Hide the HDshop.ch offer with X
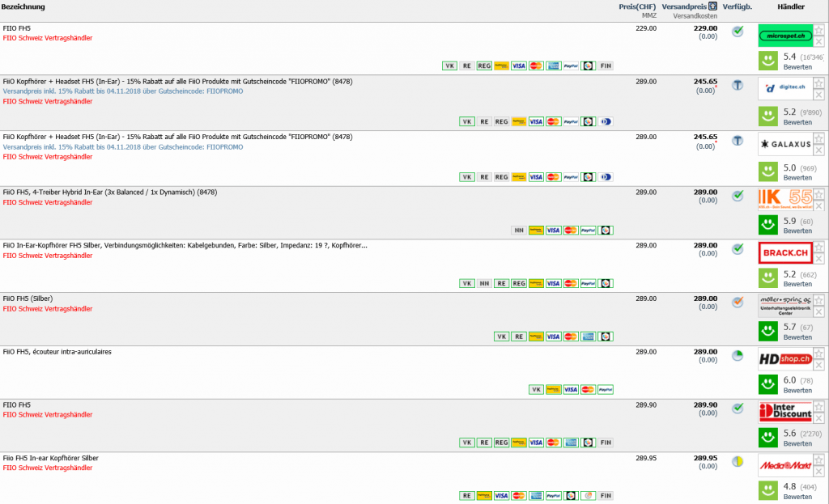This screenshot has height=504, width=829. click(819, 365)
